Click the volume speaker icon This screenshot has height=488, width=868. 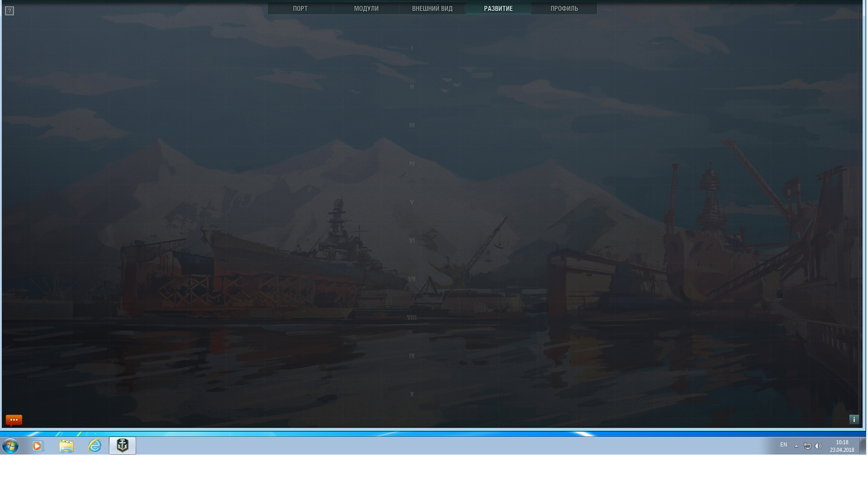tap(818, 446)
